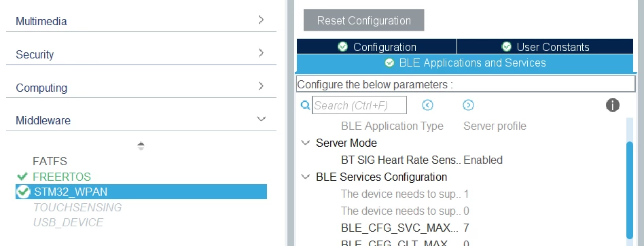Collapse the BLE Services Configuration section
644x246 pixels.
coord(305,177)
